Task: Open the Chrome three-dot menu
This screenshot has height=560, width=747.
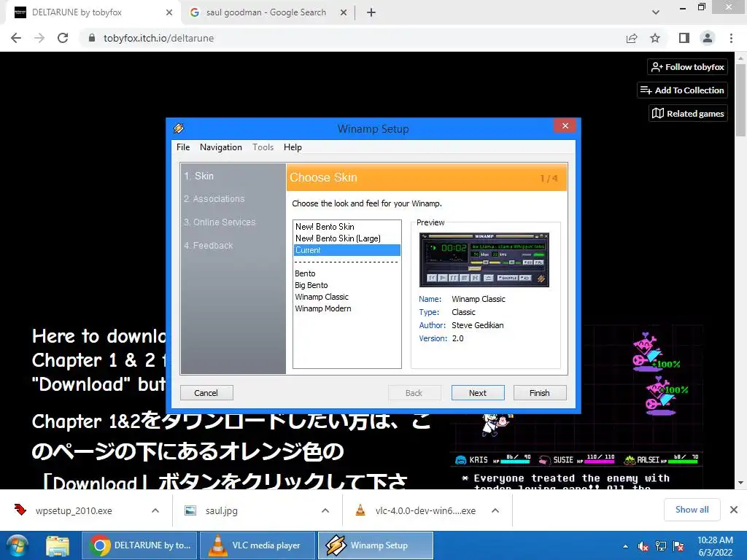Action: click(x=731, y=38)
